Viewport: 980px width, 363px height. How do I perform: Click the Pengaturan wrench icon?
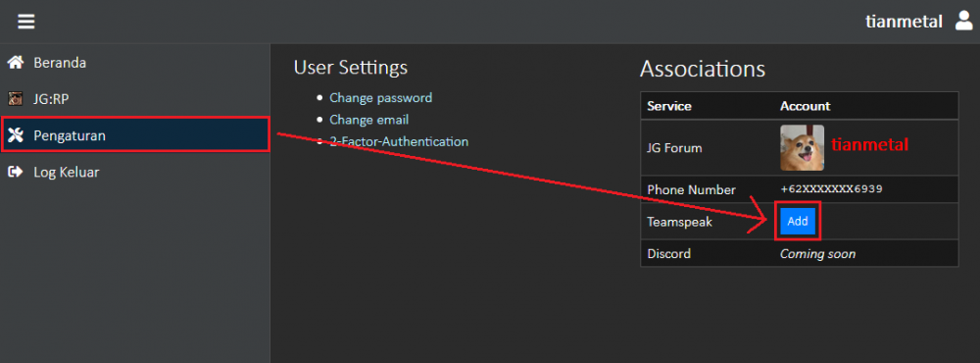16,135
